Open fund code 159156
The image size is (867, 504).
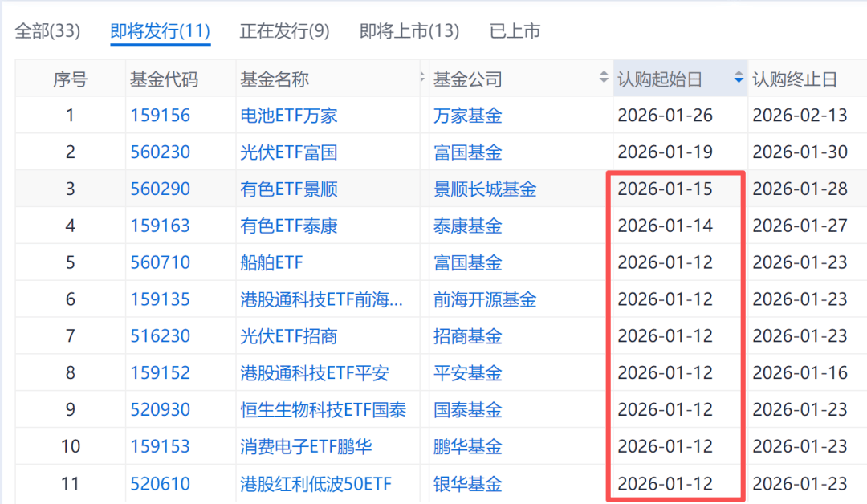[x=161, y=116]
